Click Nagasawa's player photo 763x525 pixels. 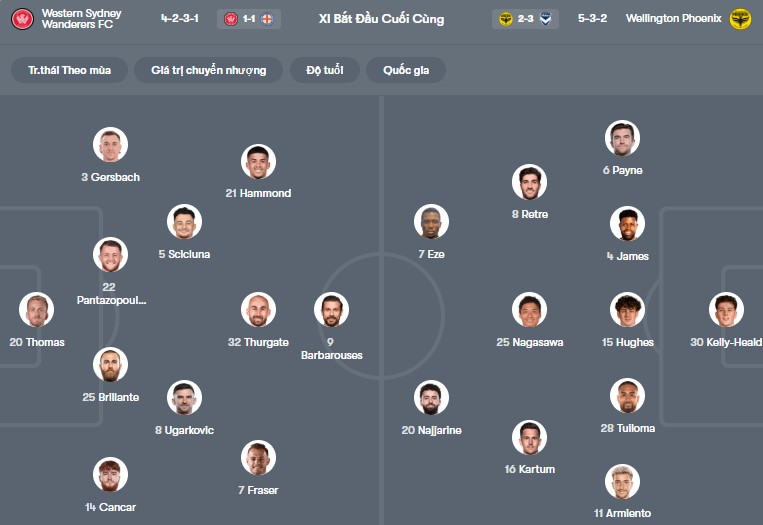click(x=529, y=310)
